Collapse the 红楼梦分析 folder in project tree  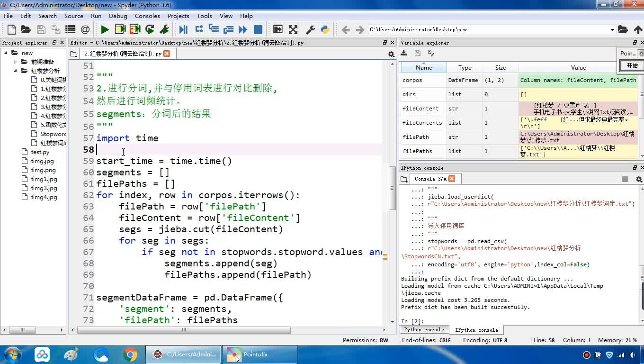16,71
